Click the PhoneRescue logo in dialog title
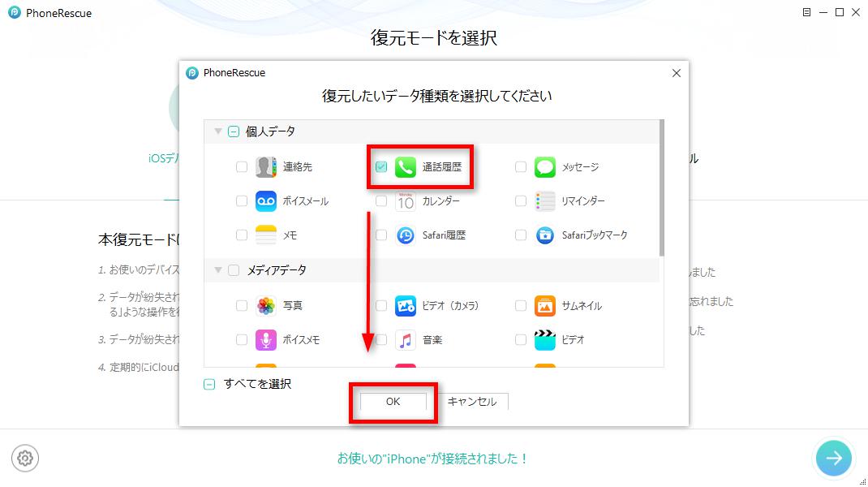The width and height of the screenshot is (868, 487). point(192,72)
